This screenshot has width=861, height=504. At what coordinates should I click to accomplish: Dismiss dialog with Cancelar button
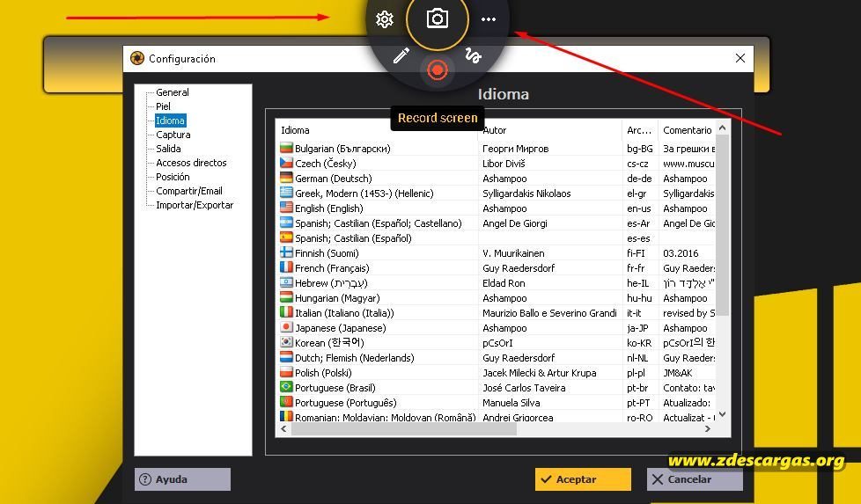pos(695,479)
